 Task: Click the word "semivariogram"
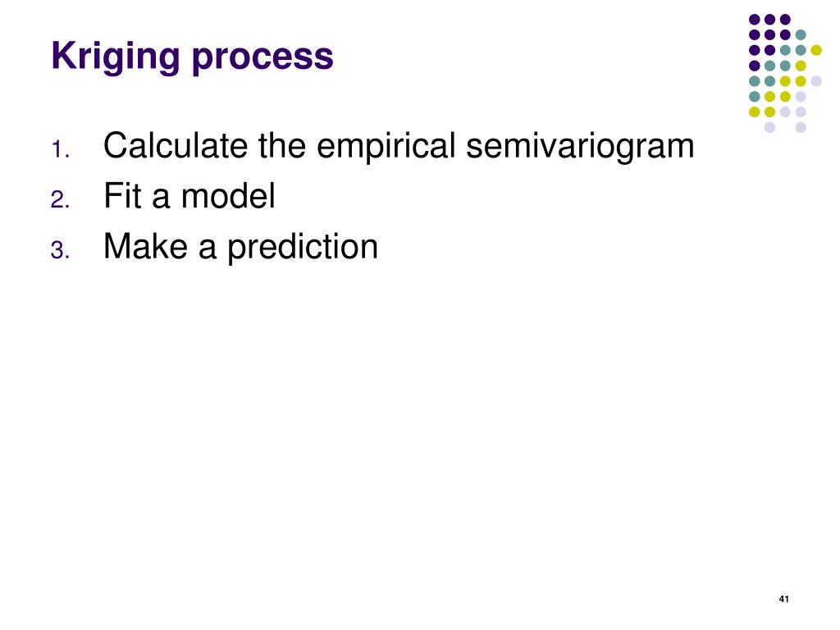coord(580,148)
